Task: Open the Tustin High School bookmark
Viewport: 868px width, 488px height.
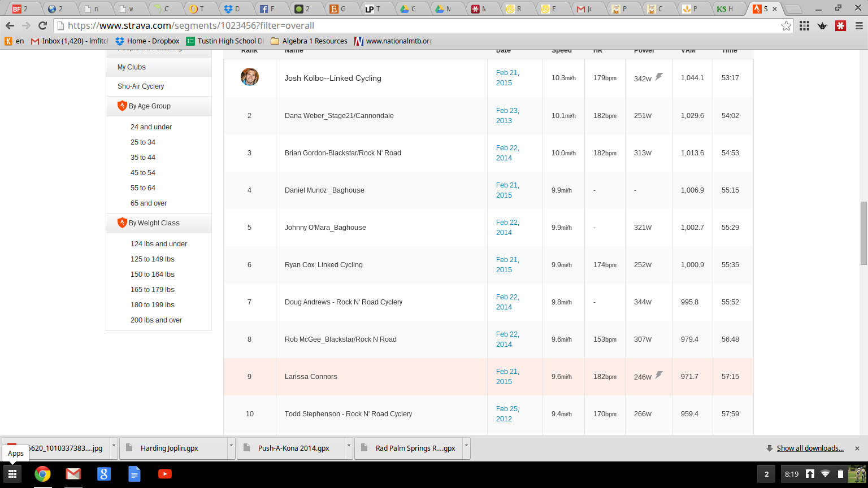Action: click(225, 41)
